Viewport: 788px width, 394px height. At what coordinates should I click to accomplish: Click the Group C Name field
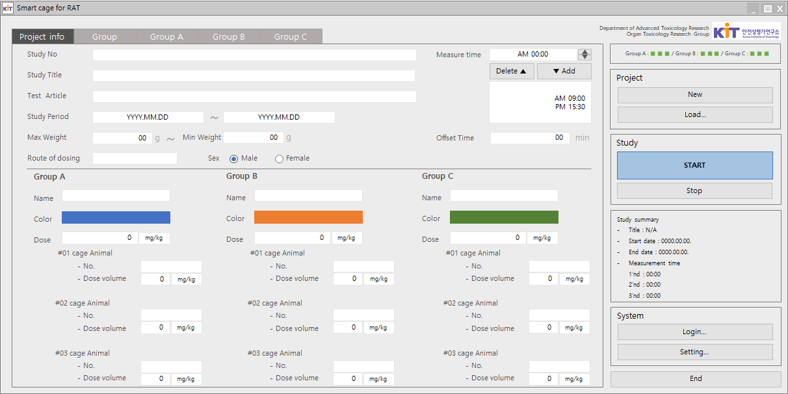504,196
